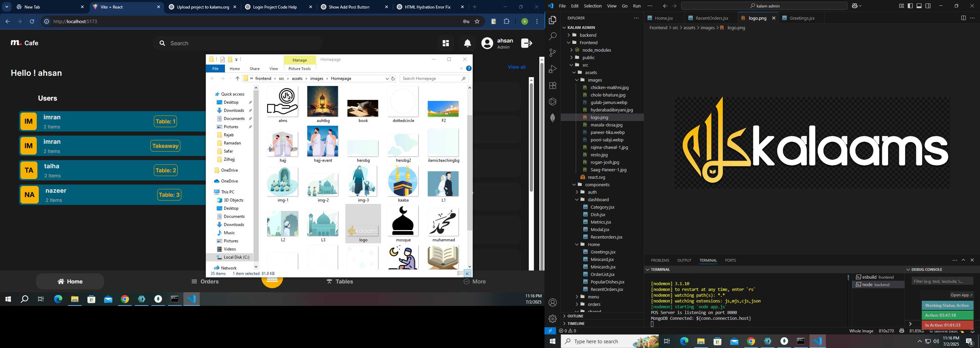This screenshot has height=348, width=980.
Task: Open Picture Tools ribbon tab
Action: (299, 69)
